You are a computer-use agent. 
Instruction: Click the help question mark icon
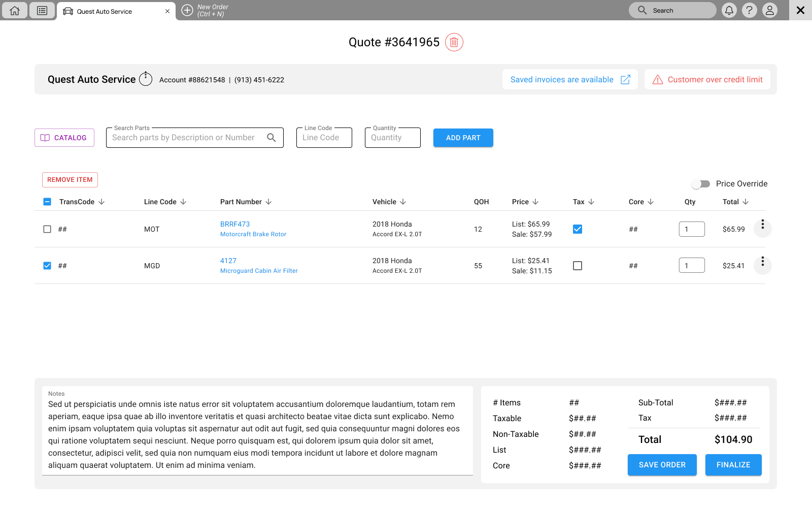click(x=749, y=10)
